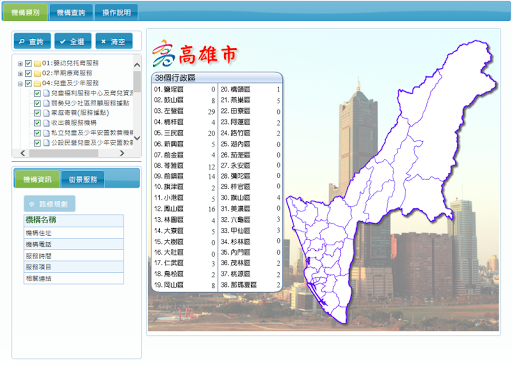The height and width of the screenshot is (365, 512).
Task: Click the open folder icon of category 04
Action: click(37, 83)
